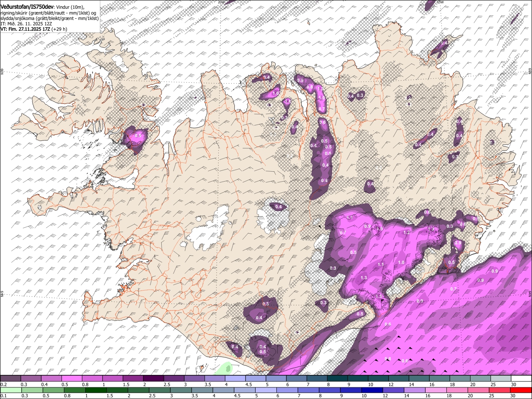Image resolution: width=532 pixels, height=399 pixels.
Task: Click the lower scale swatch between 2 and 2.5
Action: click(139, 390)
